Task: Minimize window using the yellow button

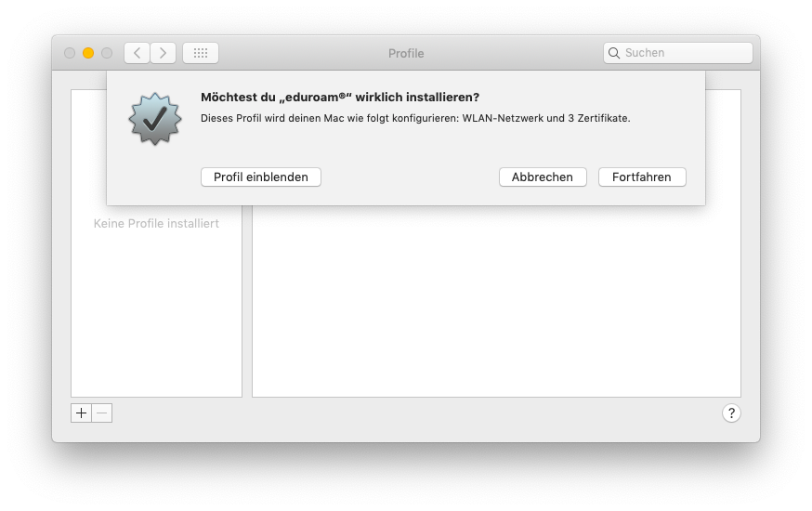Action: click(88, 53)
